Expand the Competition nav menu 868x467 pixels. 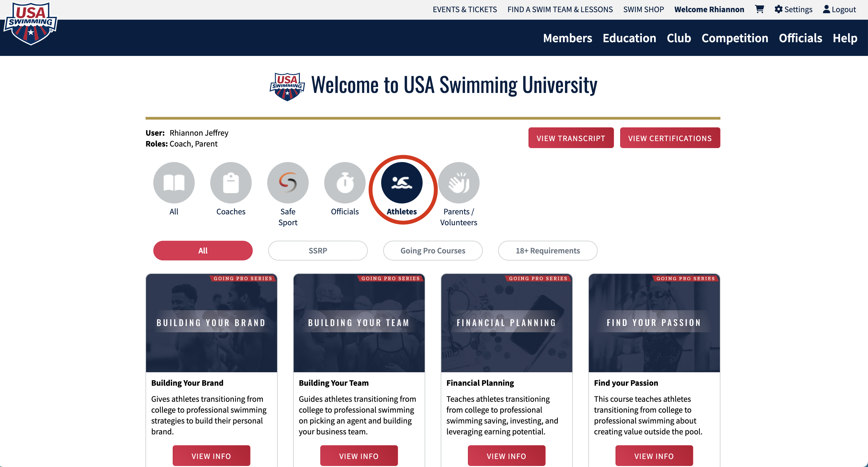coord(735,38)
